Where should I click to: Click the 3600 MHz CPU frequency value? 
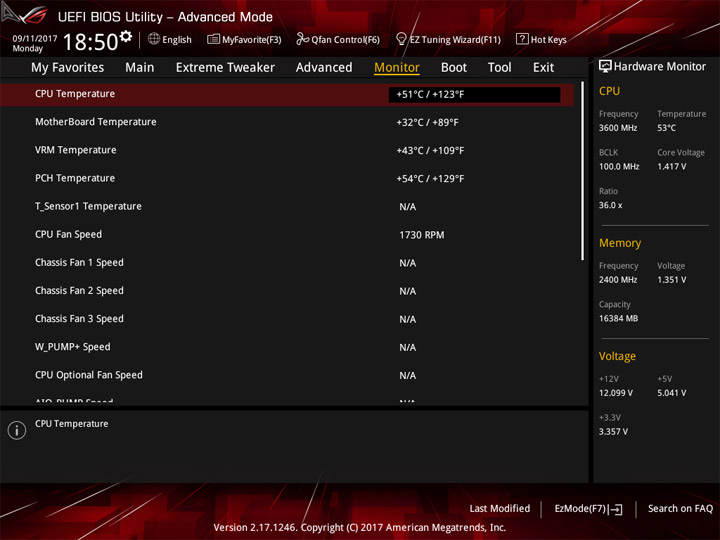click(x=618, y=128)
